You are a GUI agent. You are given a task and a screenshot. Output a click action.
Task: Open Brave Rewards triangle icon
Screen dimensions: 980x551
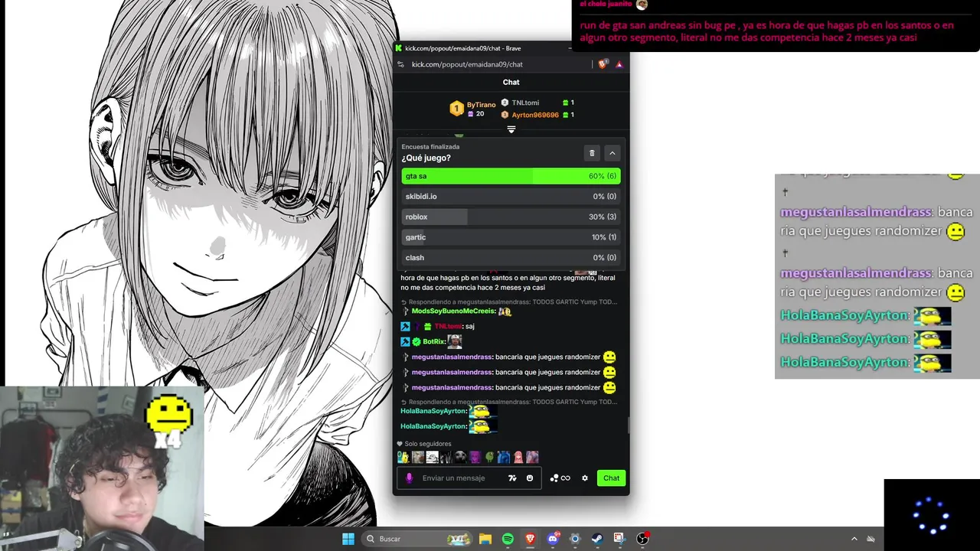coord(619,64)
